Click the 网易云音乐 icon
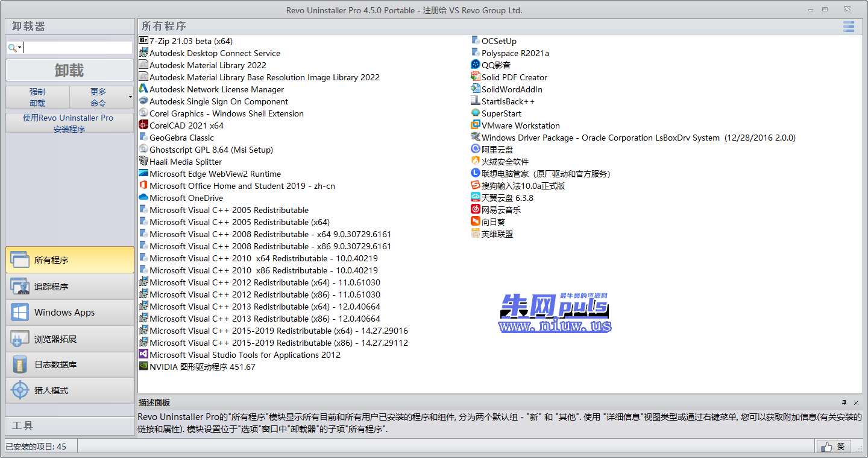 point(476,209)
